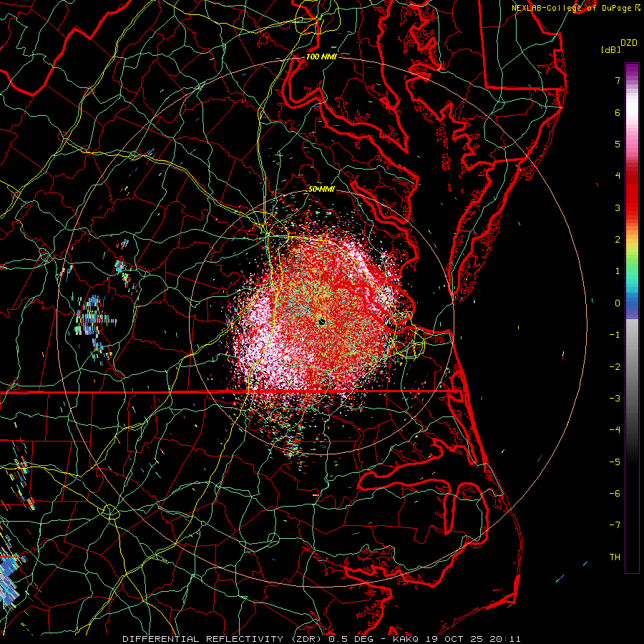Click the 1 value on color scale
The image size is (644, 644).
pyautogui.click(x=618, y=271)
